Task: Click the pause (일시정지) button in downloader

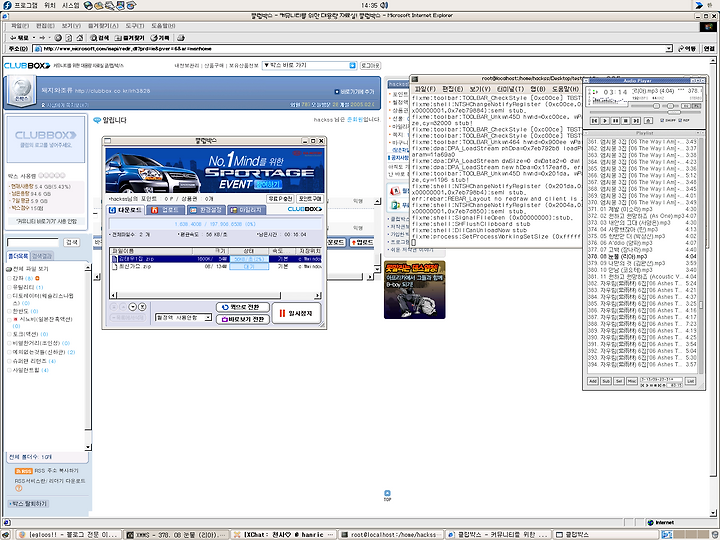Action: (296, 313)
